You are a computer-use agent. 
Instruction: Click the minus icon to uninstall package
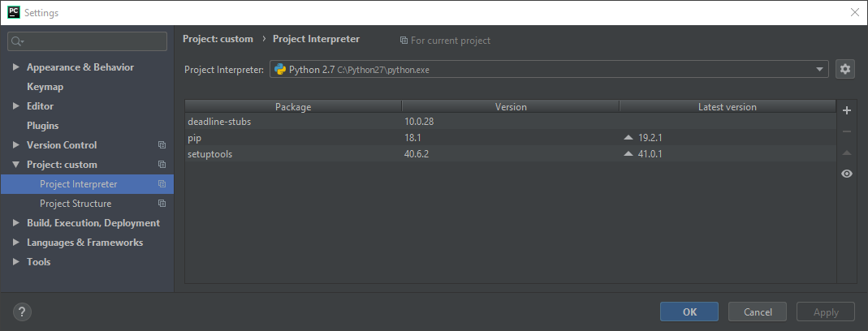click(x=847, y=131)
